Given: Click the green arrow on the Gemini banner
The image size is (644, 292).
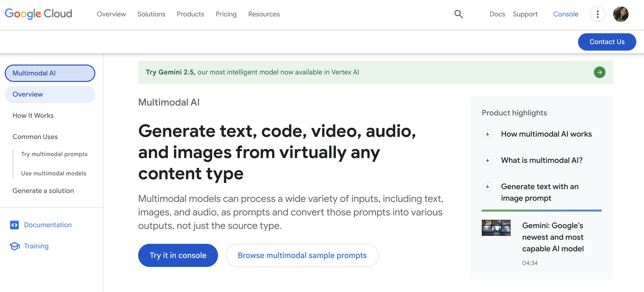Looking at the screenshot, I should pyautogui.click(x=599, y=72).
